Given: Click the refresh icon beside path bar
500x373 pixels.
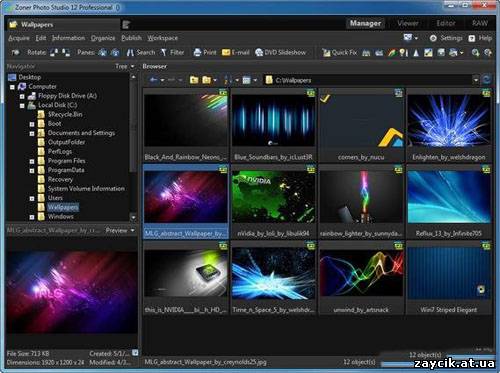Looking at the screenshot, I should 487,80.
